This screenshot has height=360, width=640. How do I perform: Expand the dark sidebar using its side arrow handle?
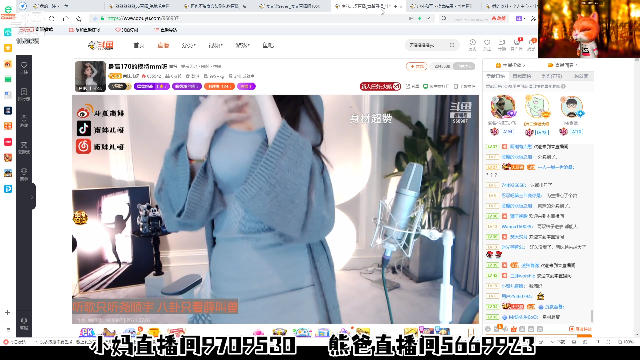pyautogui.click(x=32, y=197)
